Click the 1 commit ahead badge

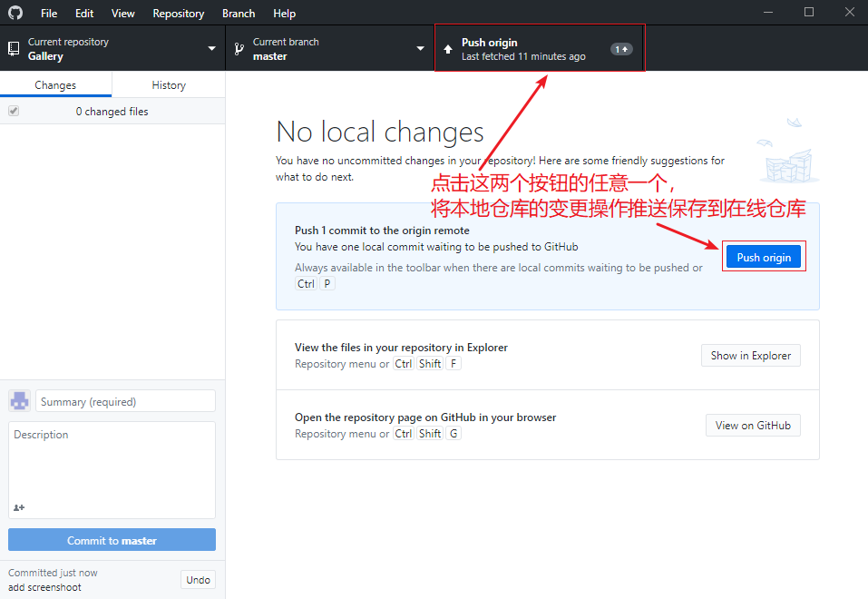tap(621, 49)
